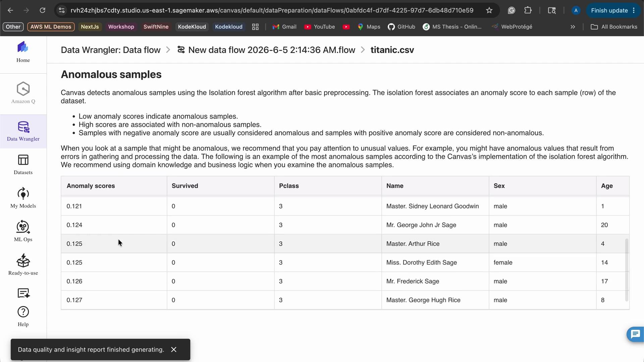Image resolution: width=644 pixels, height=362 pixels.
Task: Dismiss the report finished notification
Action: [x=174, y=350]
